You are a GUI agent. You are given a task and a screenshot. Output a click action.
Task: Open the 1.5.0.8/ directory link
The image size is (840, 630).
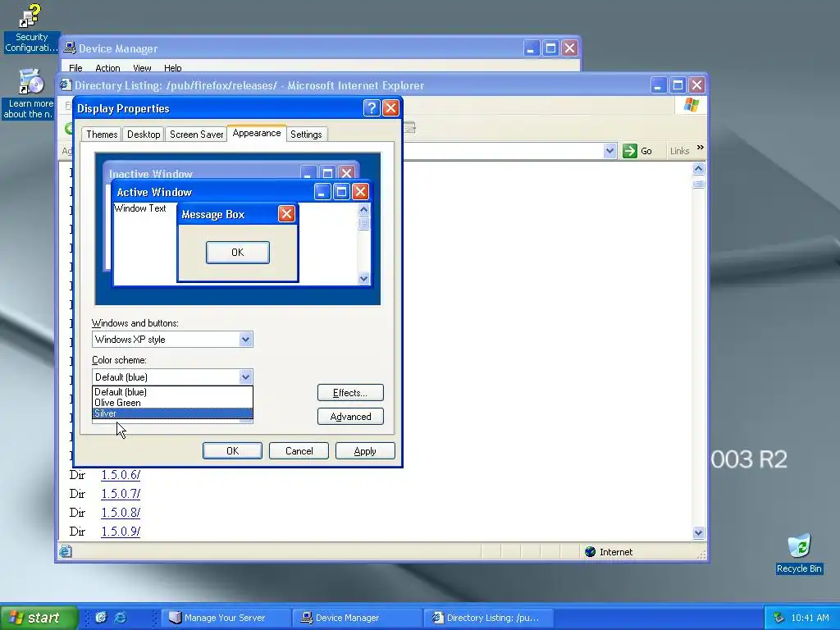(121, 512)
